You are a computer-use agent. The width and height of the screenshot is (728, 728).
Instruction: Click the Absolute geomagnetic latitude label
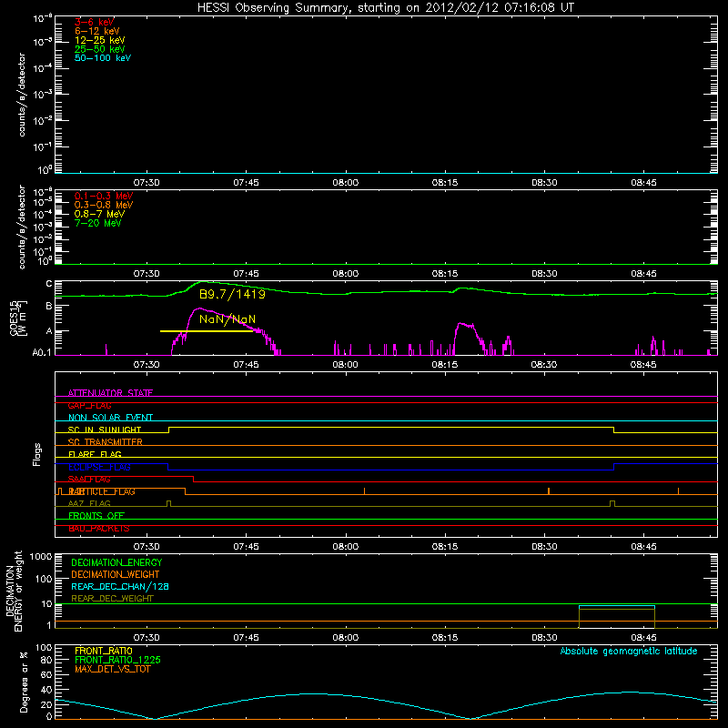tap(629, 652)
